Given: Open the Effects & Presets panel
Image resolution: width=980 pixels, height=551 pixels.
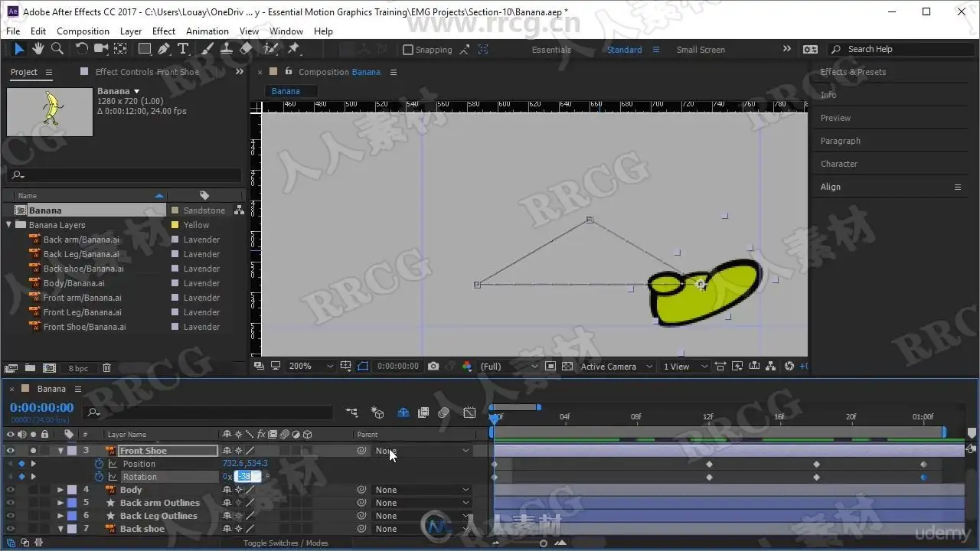Looking at the screenshot, I should pos(853,72).
